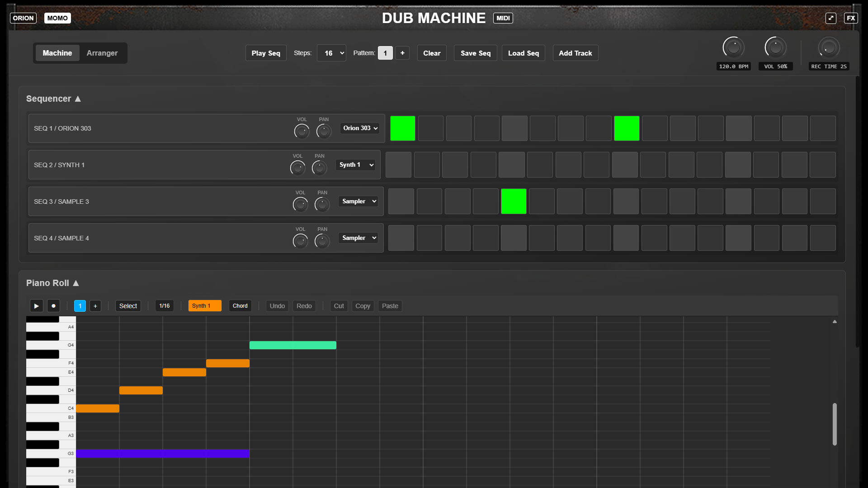Add piano roll pattern with plus button

click(x=95, y=306)
